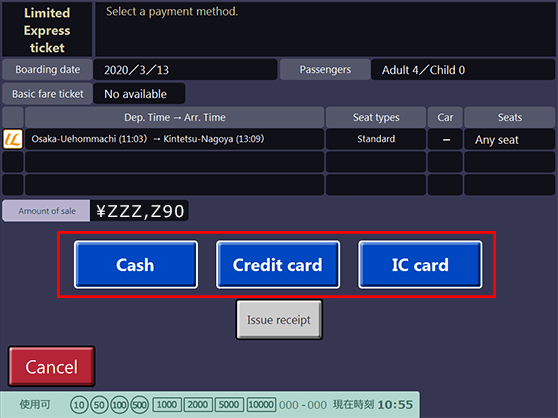Select the Osaka-Uehommachi to Kintetsu-Nagoya train row
The height and width of the screenshot is (418, 558).
(279, 139)
